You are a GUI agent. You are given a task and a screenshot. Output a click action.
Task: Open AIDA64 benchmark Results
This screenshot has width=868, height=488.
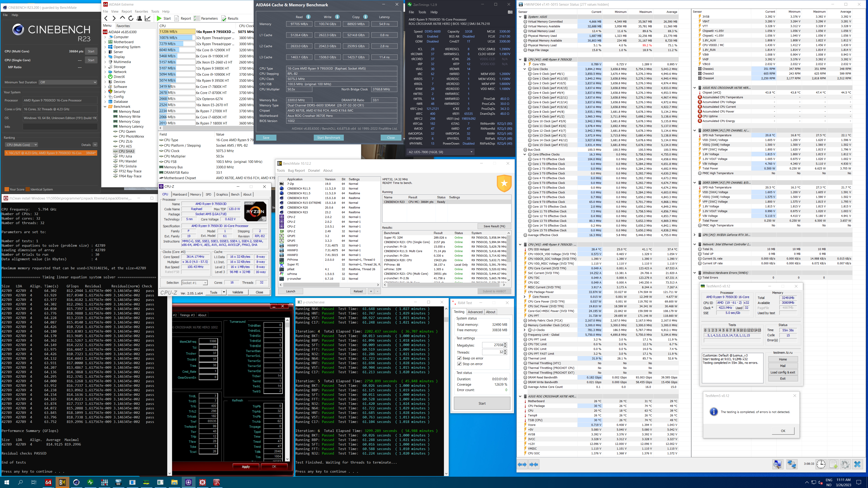pos(229,19)
